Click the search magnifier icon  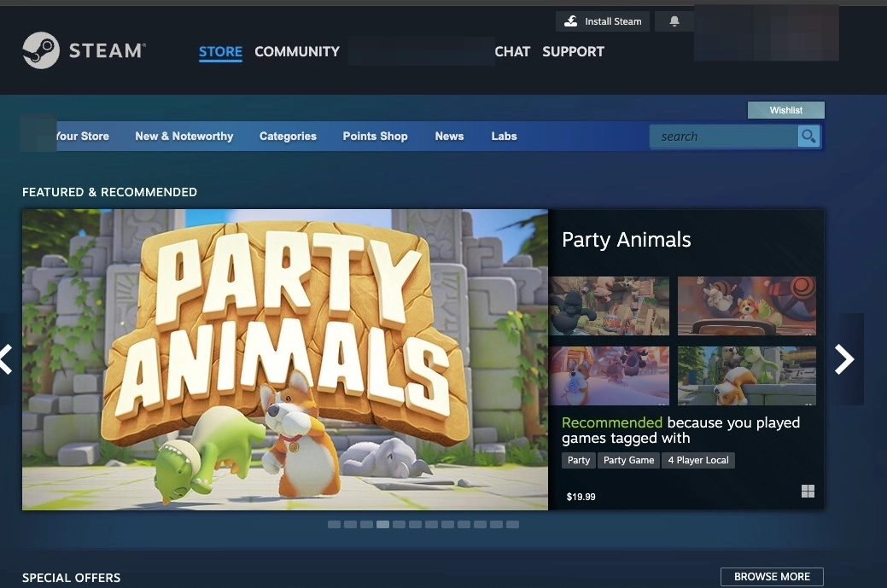click(x=808, y=137)
